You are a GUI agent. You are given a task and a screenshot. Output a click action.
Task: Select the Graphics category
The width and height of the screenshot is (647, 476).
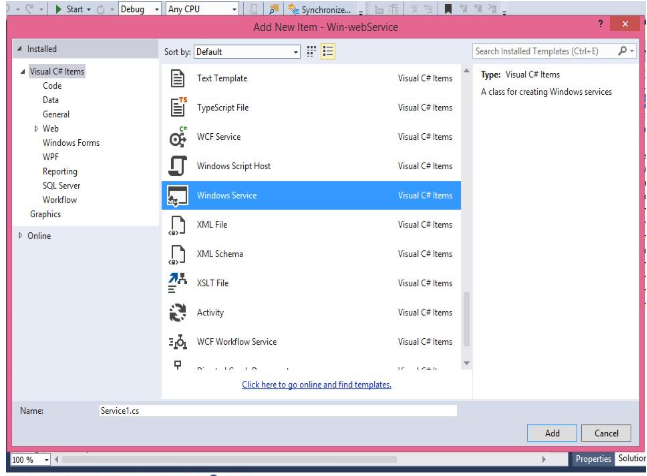click(x=45, y=214)
